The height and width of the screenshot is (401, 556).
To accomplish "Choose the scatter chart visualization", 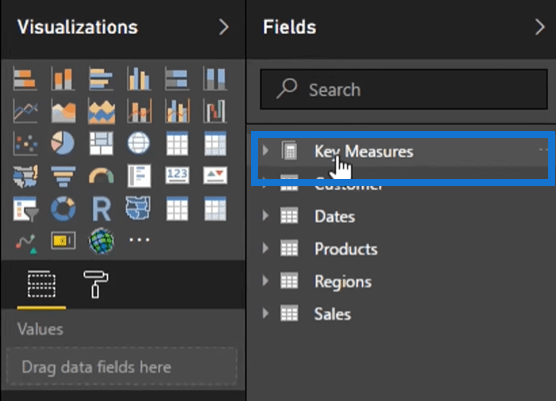I will tap(25, 143).
